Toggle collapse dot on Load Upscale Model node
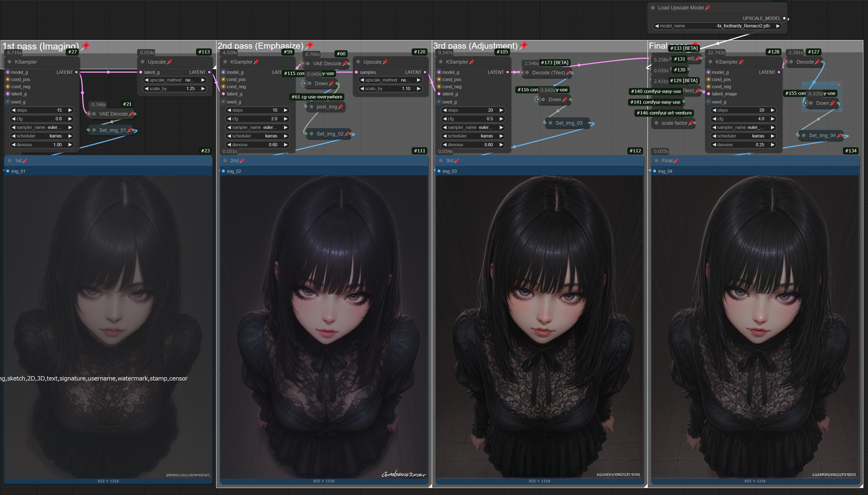Viewport: 868px width, 495px height. (x=653, y=8)
